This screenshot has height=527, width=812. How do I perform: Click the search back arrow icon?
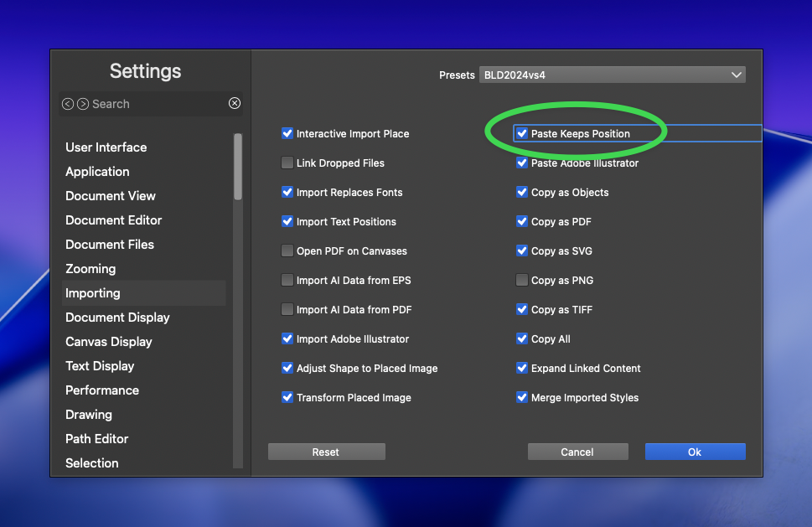pyautogui.click(x=68, y=104)
